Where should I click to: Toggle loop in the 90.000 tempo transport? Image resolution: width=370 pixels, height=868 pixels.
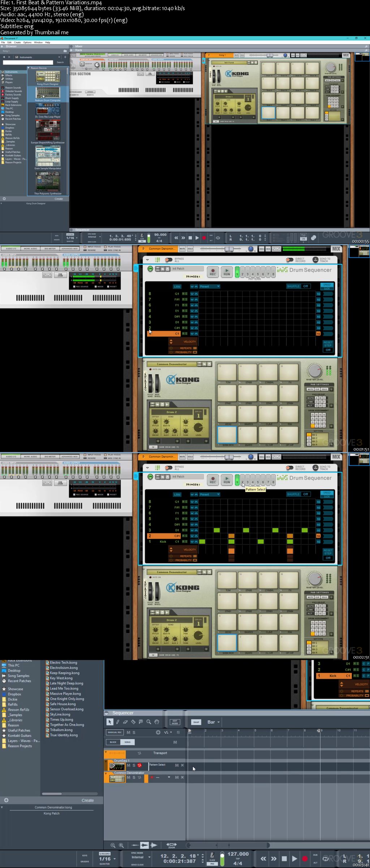[218, 238]
